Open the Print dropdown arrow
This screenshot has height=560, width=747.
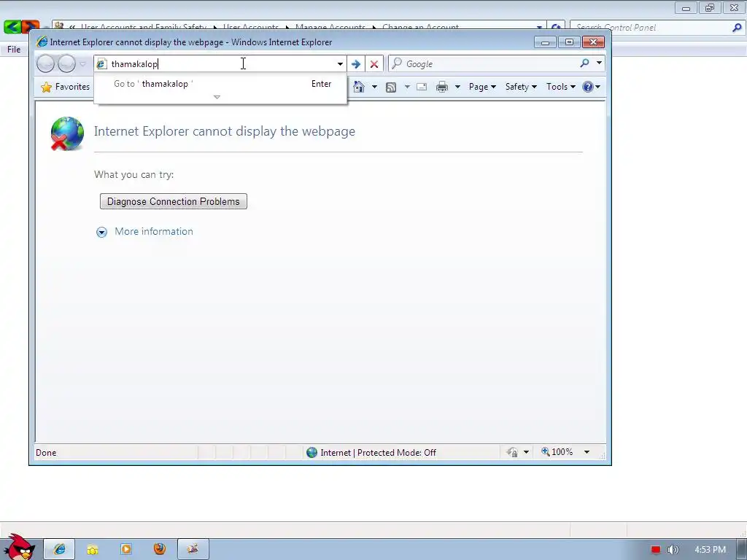[x=457, y=87]
